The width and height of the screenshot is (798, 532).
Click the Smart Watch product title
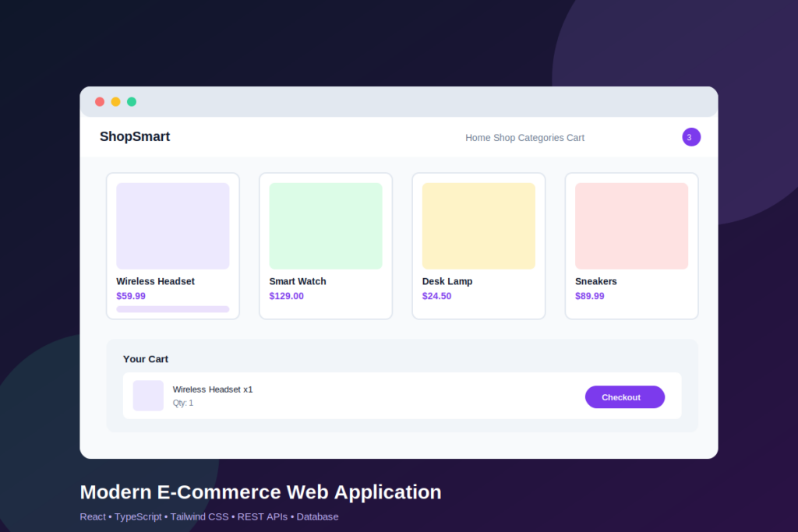298,281
